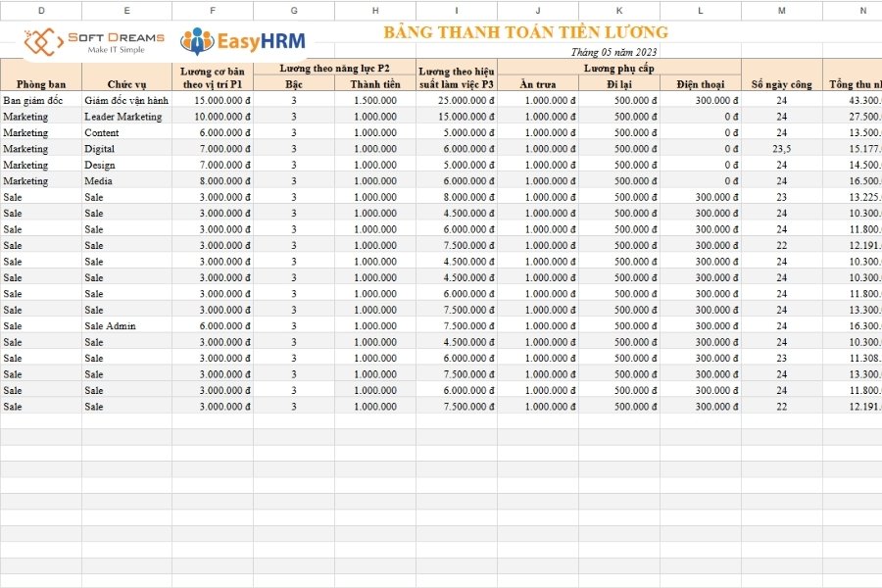The width and height of the screenshot is (882, 588).
Task: Select the "Lương theo hiệu suất làm việc P3" header
Action: pyautogui.click(x=456, y=77)
